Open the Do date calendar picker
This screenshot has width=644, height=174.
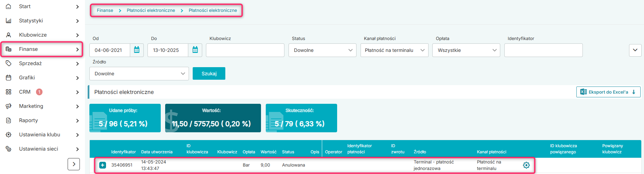(195, 50)
